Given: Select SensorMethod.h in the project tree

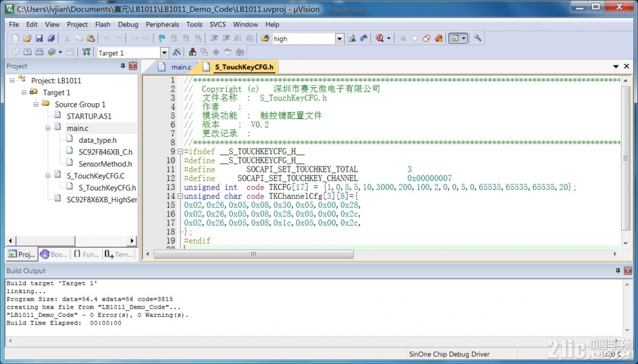Looking at the screenshot, I should click(x=105, y=164).
